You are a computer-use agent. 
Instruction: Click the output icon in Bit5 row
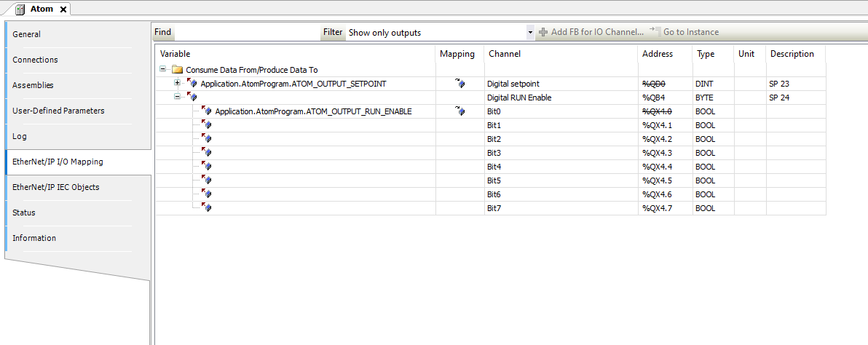pos(206,181)
